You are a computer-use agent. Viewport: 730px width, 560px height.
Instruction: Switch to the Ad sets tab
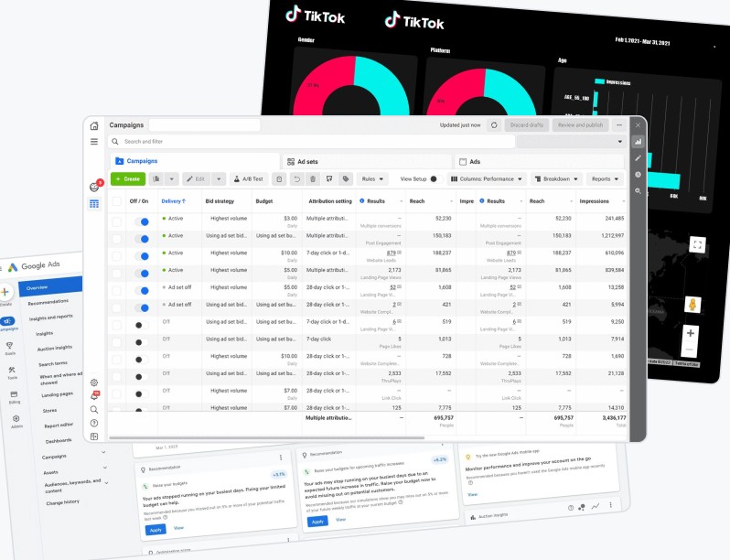pyautogui.click(x=368, y=162)
